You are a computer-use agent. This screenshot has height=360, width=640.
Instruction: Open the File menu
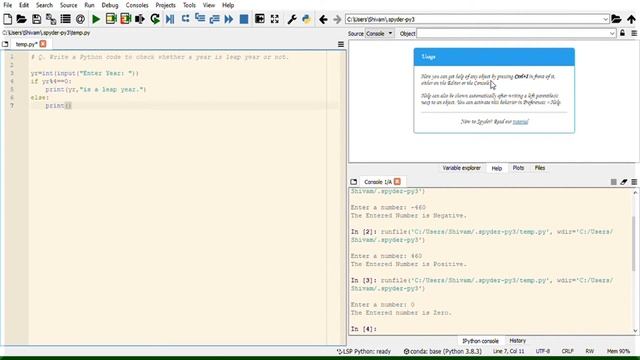click(x=7, y=5)
